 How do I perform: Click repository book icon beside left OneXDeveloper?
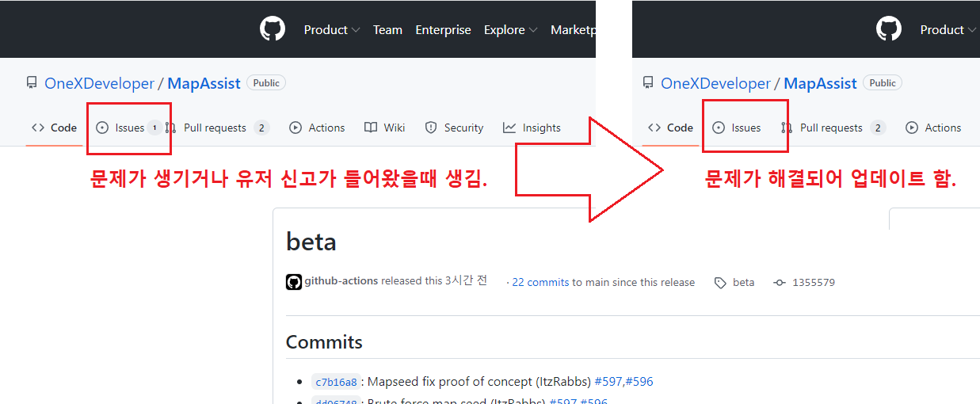tap(32, 83)
